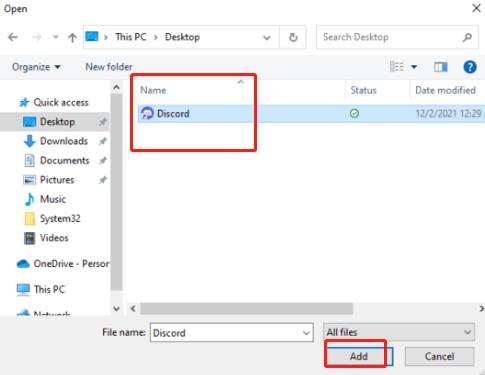Click the Music note icon
The width and height of the screenshot is (485, 375).
[x=29, y=199]
